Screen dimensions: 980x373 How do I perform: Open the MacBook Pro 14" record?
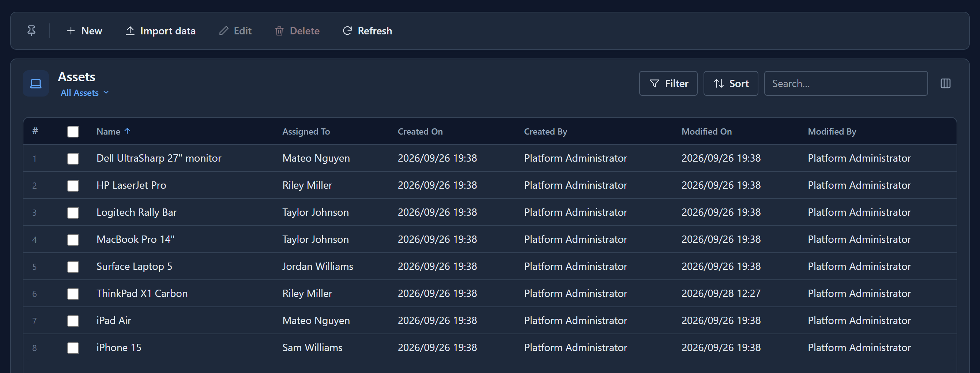[135, 239]
